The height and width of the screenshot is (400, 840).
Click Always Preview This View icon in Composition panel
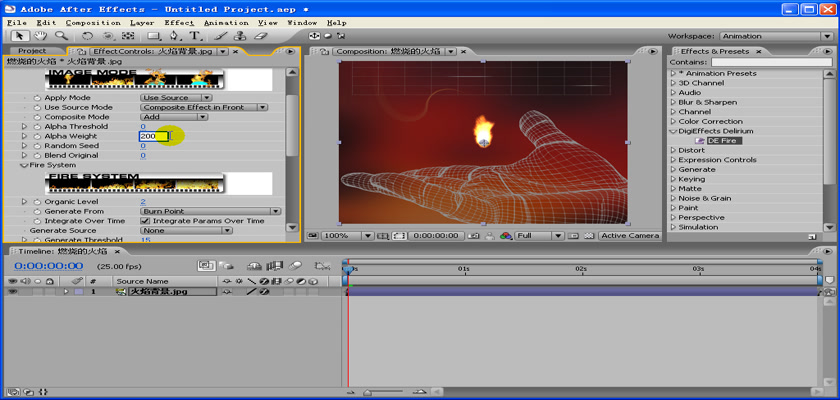click(x=312, y=236)
